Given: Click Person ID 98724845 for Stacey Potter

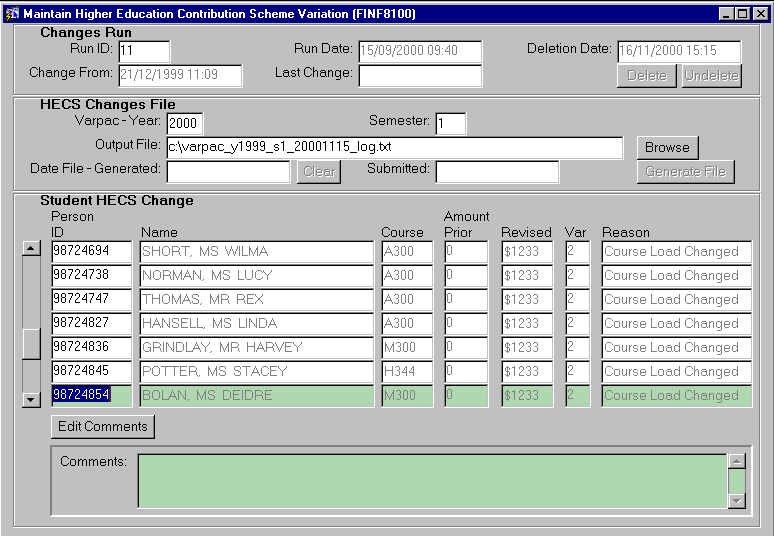Looking at the screenshot, I should [91, 372].
